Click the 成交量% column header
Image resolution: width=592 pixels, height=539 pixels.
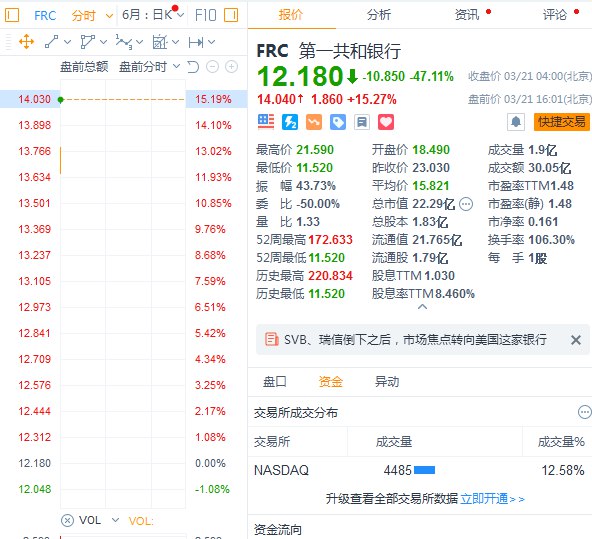point(561,441)
